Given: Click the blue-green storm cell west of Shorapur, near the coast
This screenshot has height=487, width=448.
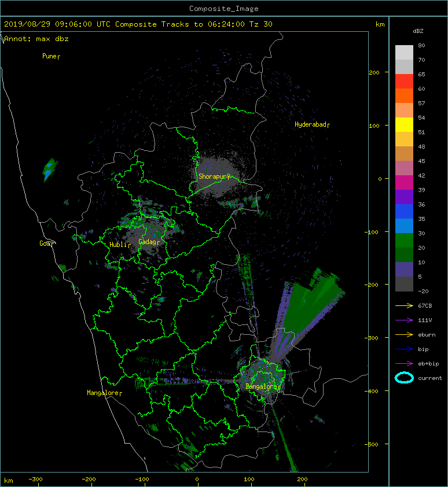Looking at the screenshot, I should click(49, 169).
